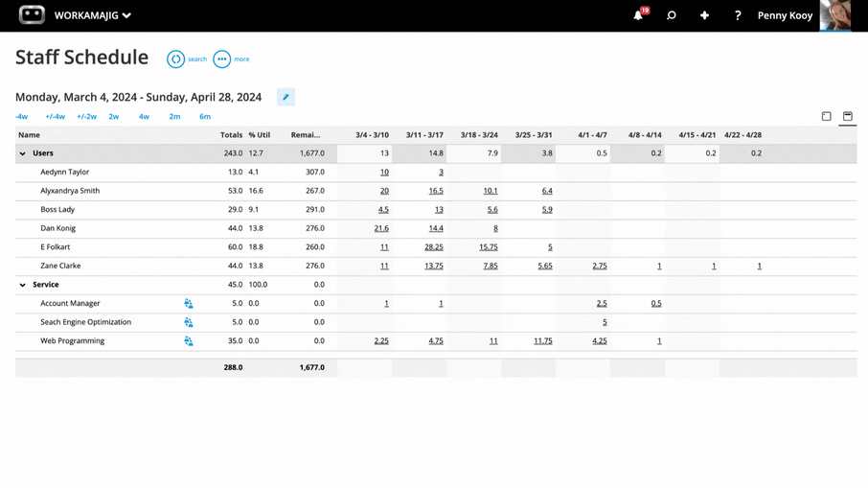
Task: Click the empty square layout view icon
Action: click(827, 116)
